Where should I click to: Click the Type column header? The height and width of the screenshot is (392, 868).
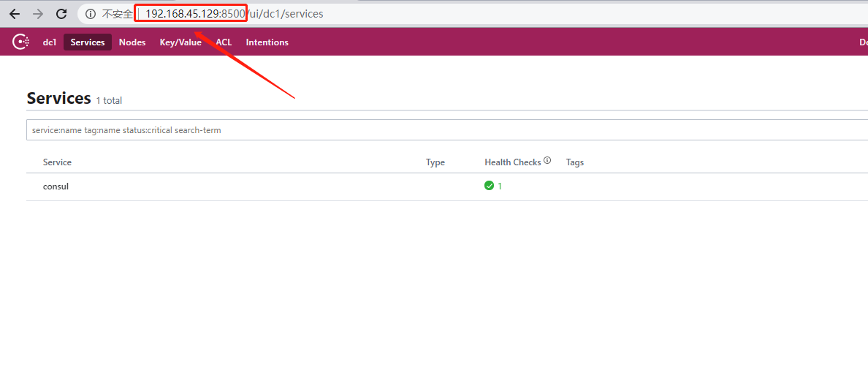435,162
